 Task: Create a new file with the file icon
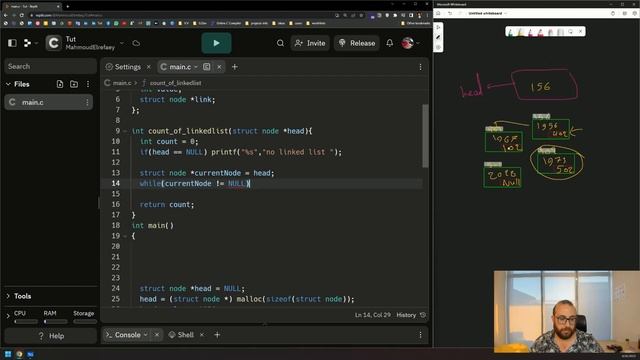coord(60,84)
